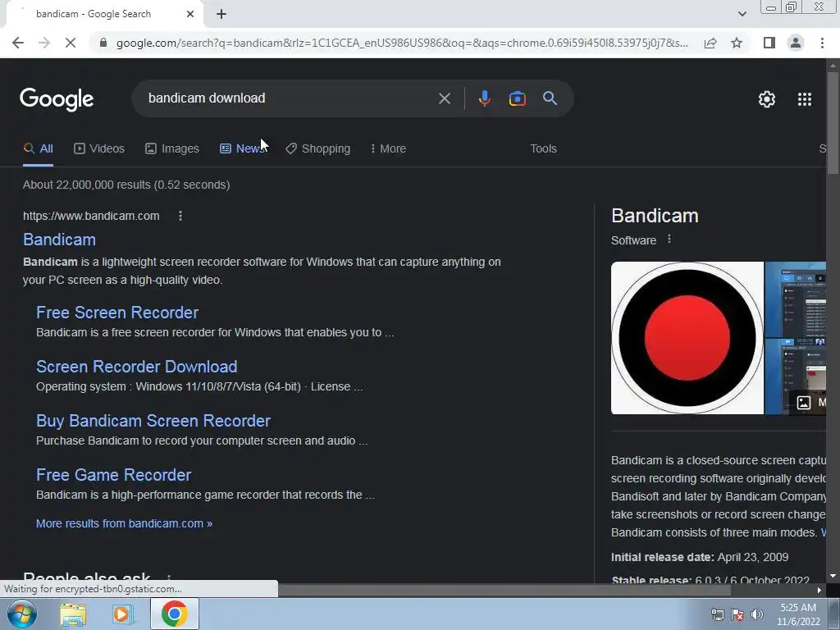This screenshot has width=840, height=630.
Task: Close the bandicam Google Search tab
Action: pos(190,14)
